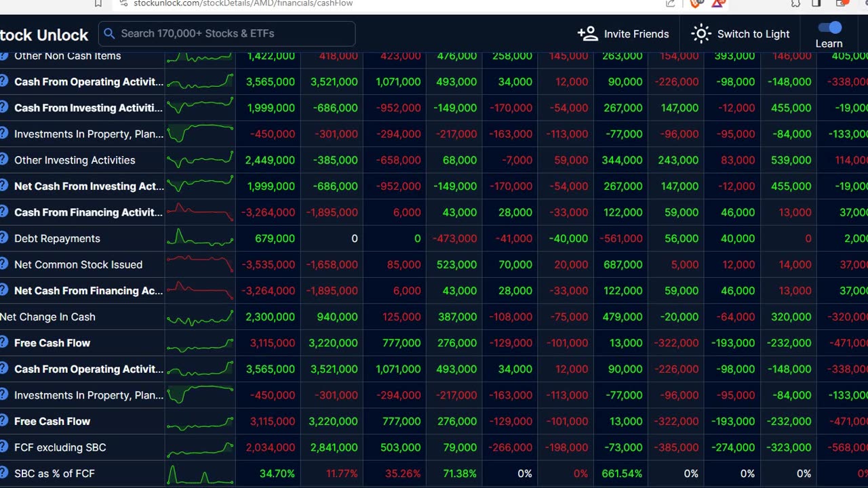Select the 2,300,000 Net Change In Cash value
The width and height of the screenshot is (868, 488).
click(x=270, y=317)
